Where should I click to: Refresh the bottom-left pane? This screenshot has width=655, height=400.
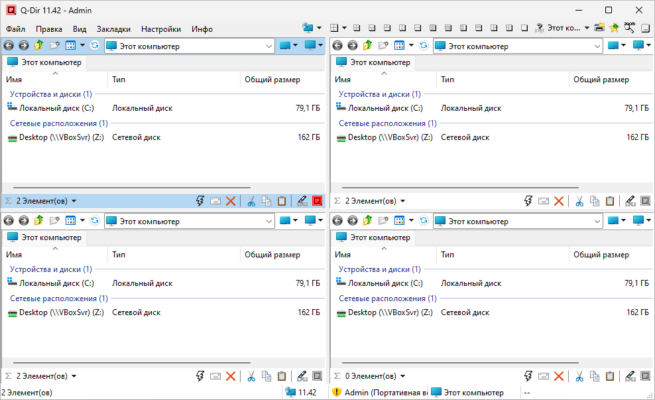tap(95, 220)
